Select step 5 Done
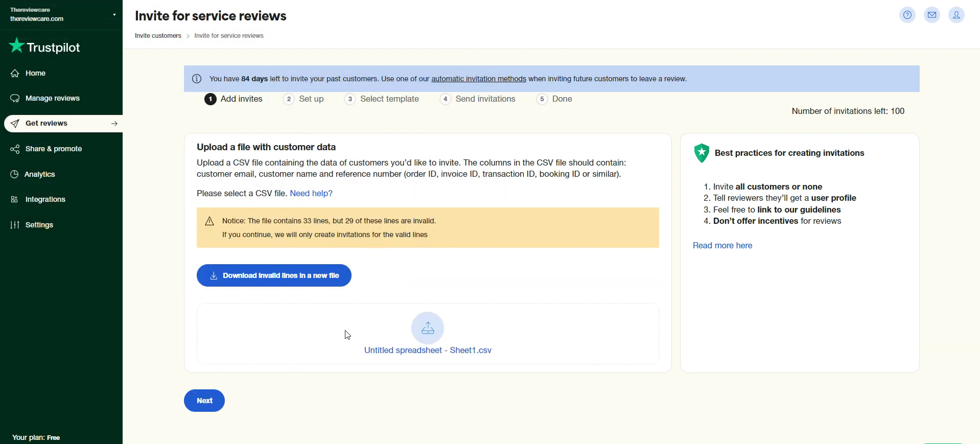 (x=554, y=99)
